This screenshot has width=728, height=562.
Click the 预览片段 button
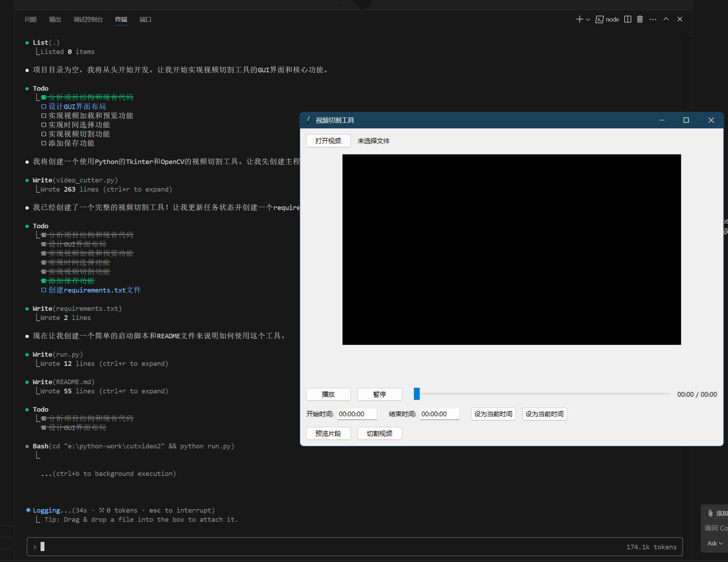click(x=328, y=433)
